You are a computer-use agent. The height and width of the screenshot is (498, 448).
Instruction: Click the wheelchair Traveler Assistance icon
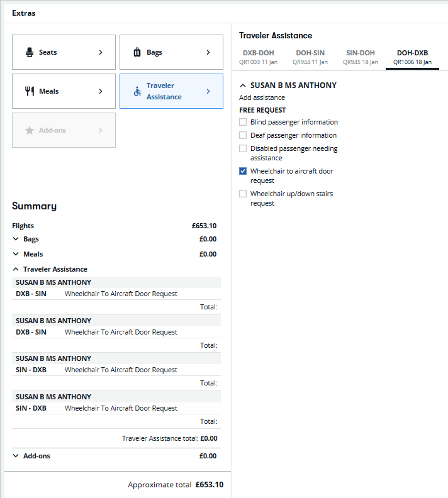click(137, 91)
